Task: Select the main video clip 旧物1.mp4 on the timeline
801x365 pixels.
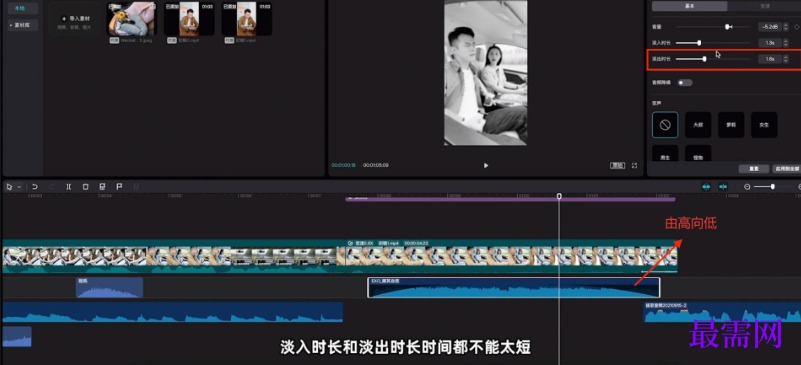Action: tap(511, 256)
